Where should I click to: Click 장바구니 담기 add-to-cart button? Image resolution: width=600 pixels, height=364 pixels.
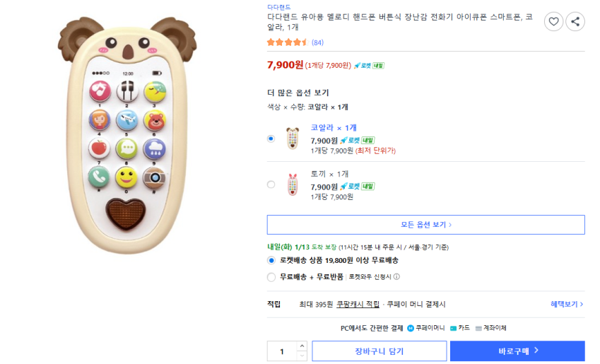[379, 351]
